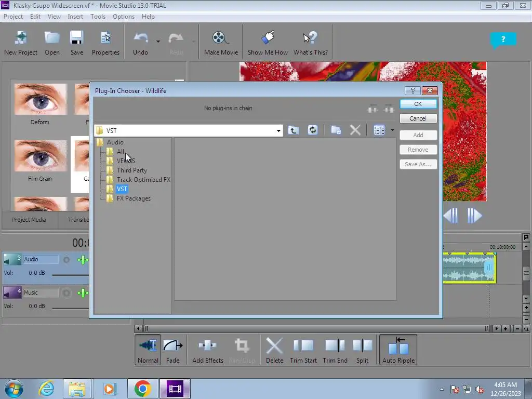Activate the What's This? help pointer
This screenshot has height=399, width=532.
(311, 43)
